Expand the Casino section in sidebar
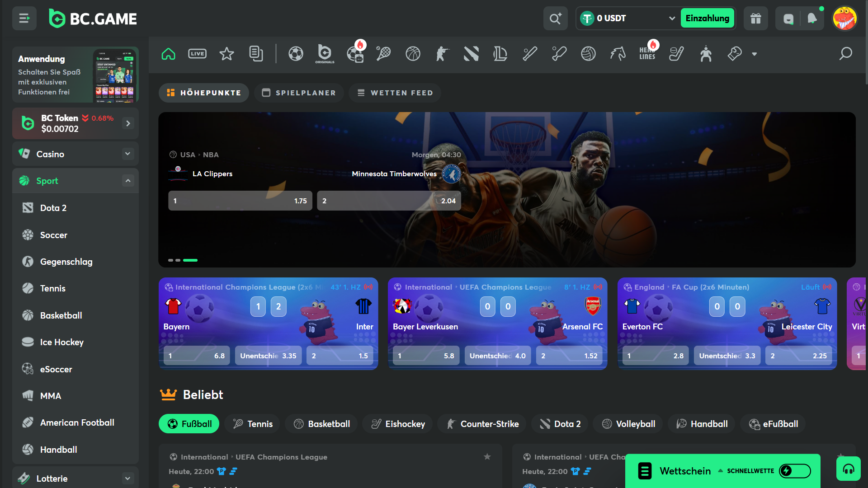Screen dimensions: 868x488 coord(127,154)
